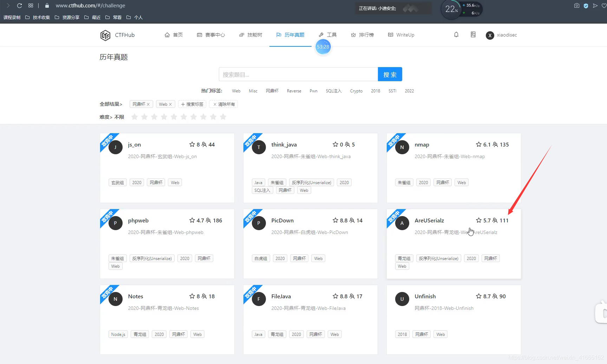
Task: Click the A avatar of AreUSerialz card
Action: point(402,223)
